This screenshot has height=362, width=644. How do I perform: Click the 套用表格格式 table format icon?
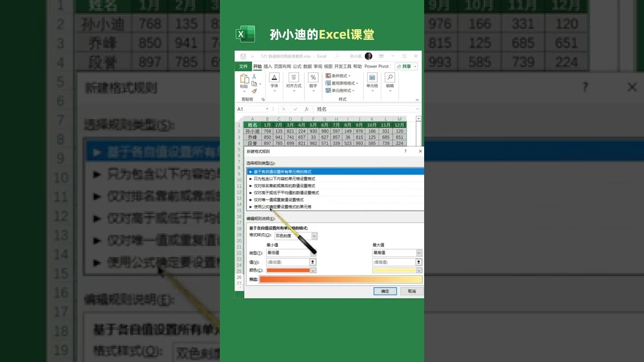coord(328,83)
